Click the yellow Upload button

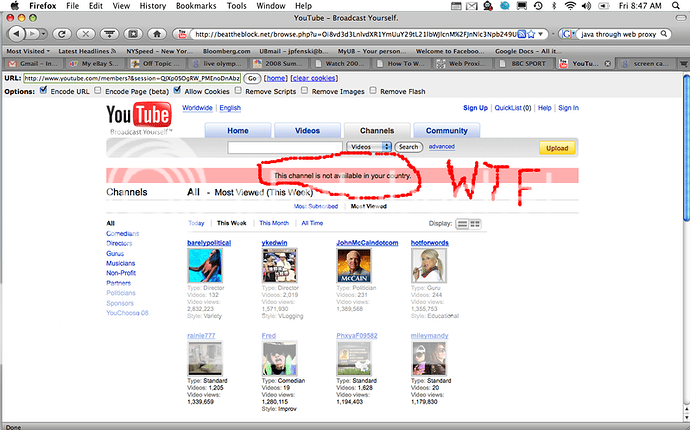557,148
